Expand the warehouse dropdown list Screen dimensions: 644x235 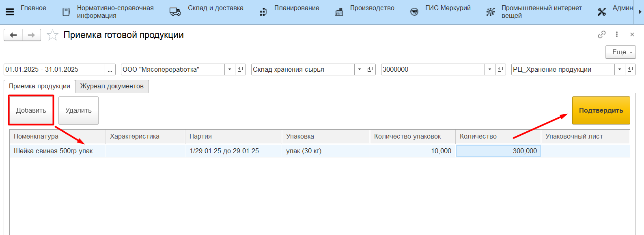(x=360, y=70)
